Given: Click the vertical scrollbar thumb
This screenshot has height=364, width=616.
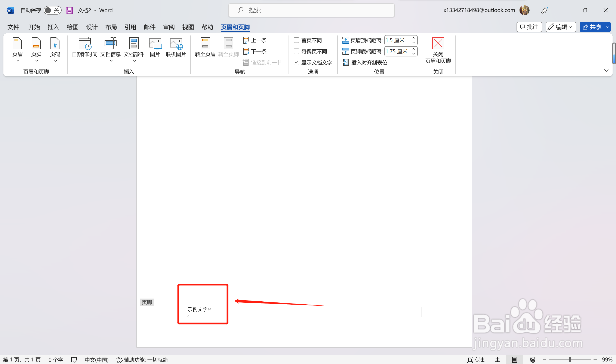Looking at the screenshot, I should click(614, 53).
